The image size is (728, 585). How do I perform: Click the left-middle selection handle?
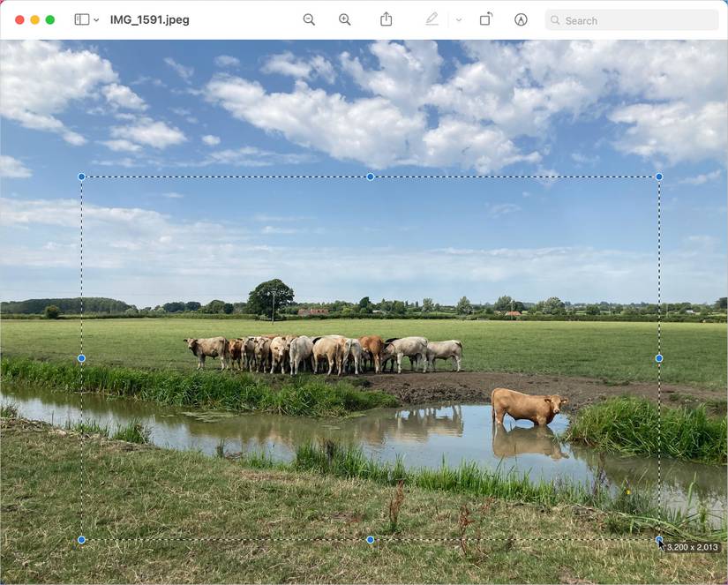point(81,358)
